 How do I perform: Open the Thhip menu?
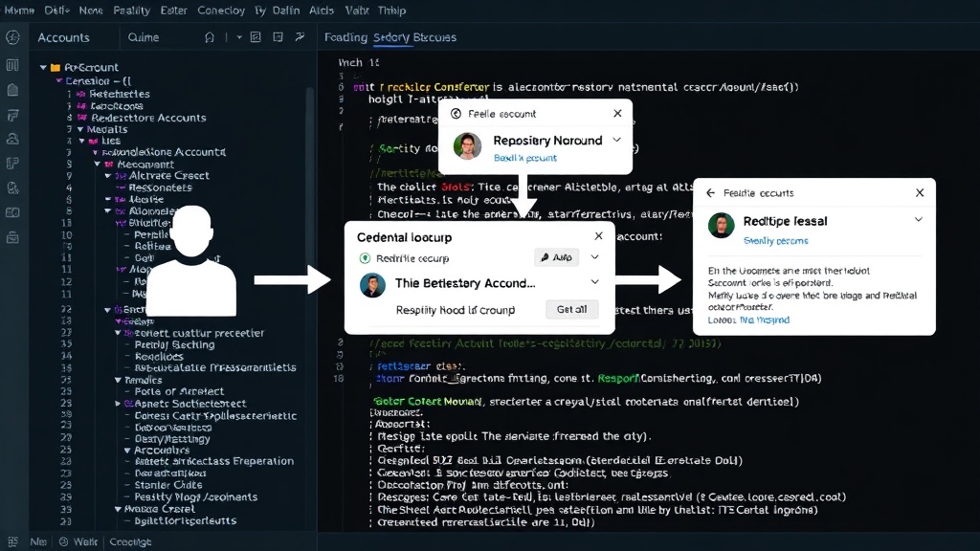point(391,11)
